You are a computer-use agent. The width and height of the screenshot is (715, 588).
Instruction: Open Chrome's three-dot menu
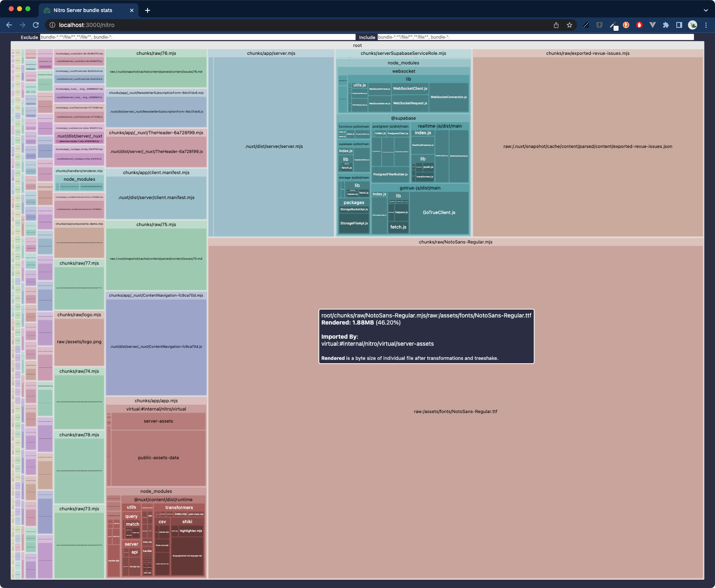click(x=706, y=25)
